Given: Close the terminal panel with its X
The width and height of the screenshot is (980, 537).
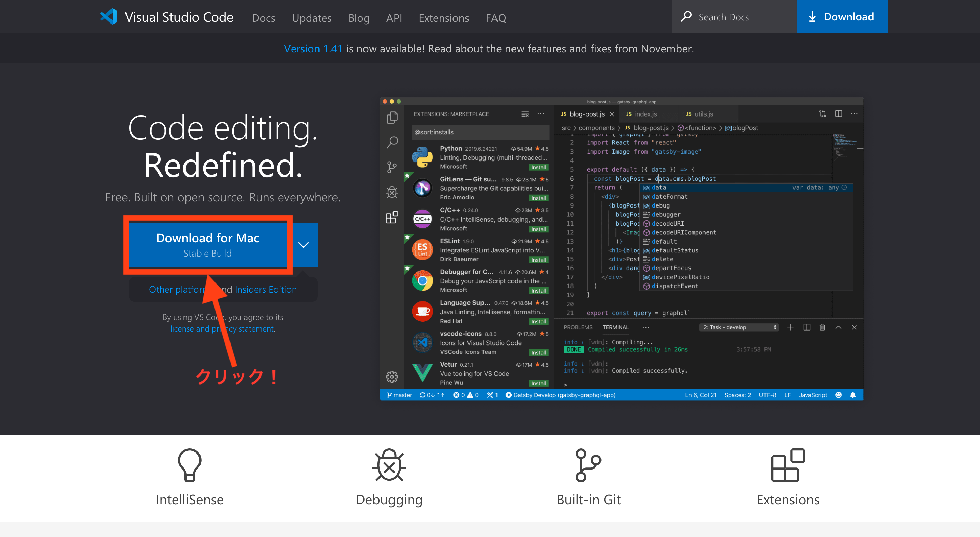Looking at the screenshot, I should point(854,327).
